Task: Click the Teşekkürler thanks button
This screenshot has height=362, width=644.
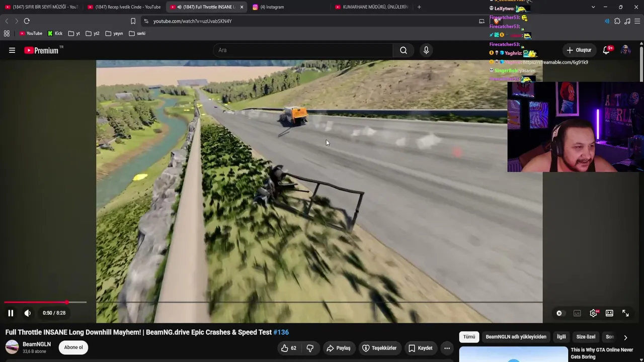Action: pyautogui.click(x=380, y=348)
